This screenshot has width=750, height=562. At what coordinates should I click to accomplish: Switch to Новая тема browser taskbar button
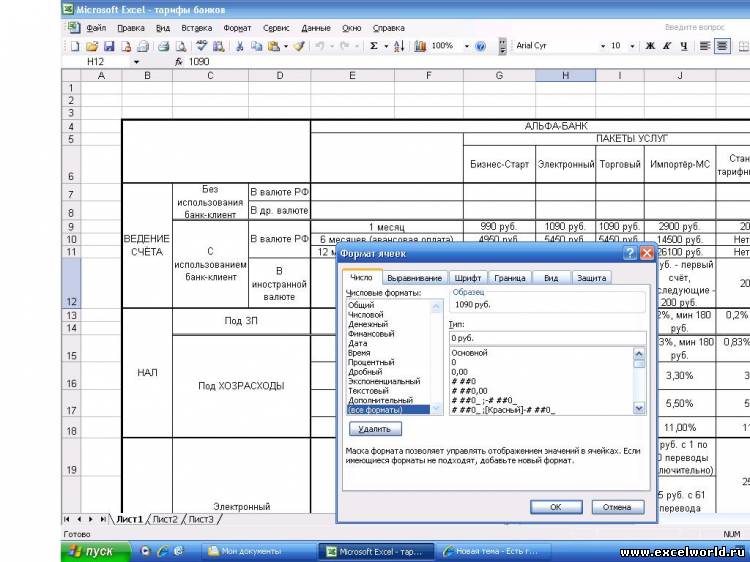(x=496, y=551)
